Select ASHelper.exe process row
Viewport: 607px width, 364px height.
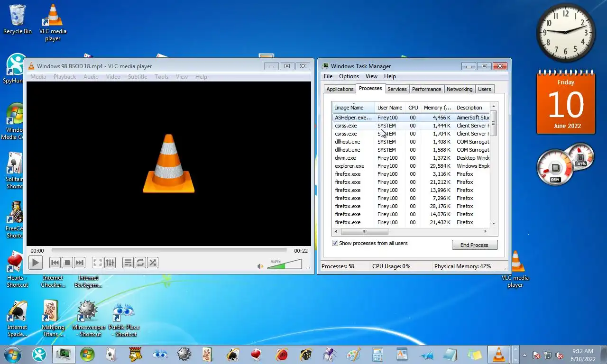412,118
